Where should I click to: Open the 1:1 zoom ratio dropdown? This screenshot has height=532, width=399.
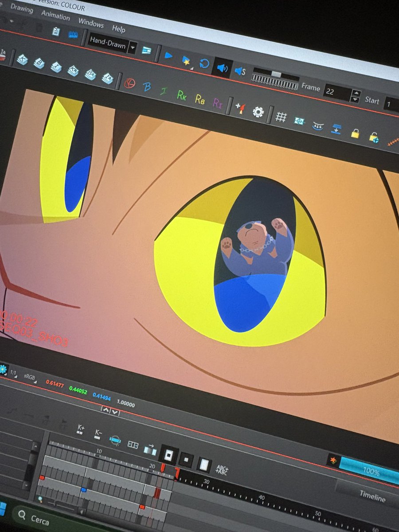click(14, 373)
